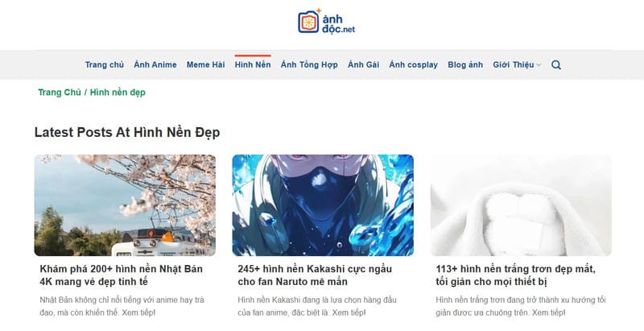This screenshot has height=331, width=644.
Task: Open the Meme Hài section
Action: coord(206,65)
